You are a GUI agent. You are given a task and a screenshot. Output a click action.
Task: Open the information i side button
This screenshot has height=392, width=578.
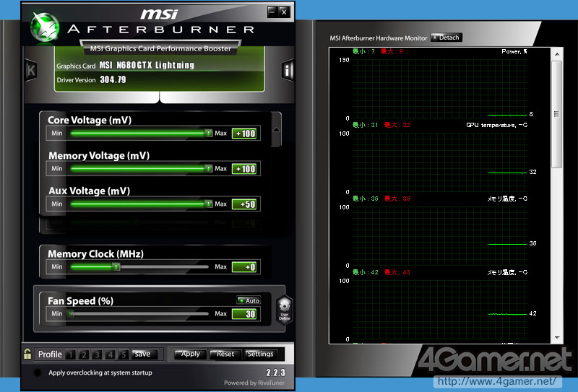(288, 69)
